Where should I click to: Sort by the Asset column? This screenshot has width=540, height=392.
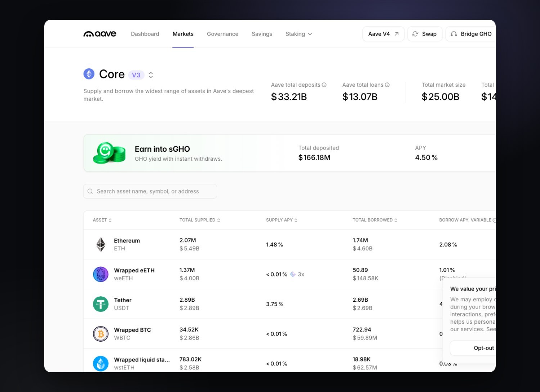point(102,220)
